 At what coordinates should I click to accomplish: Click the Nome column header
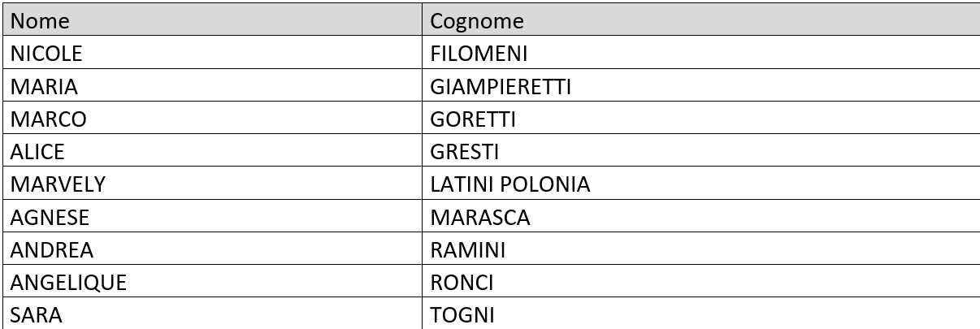click(40, 20)
